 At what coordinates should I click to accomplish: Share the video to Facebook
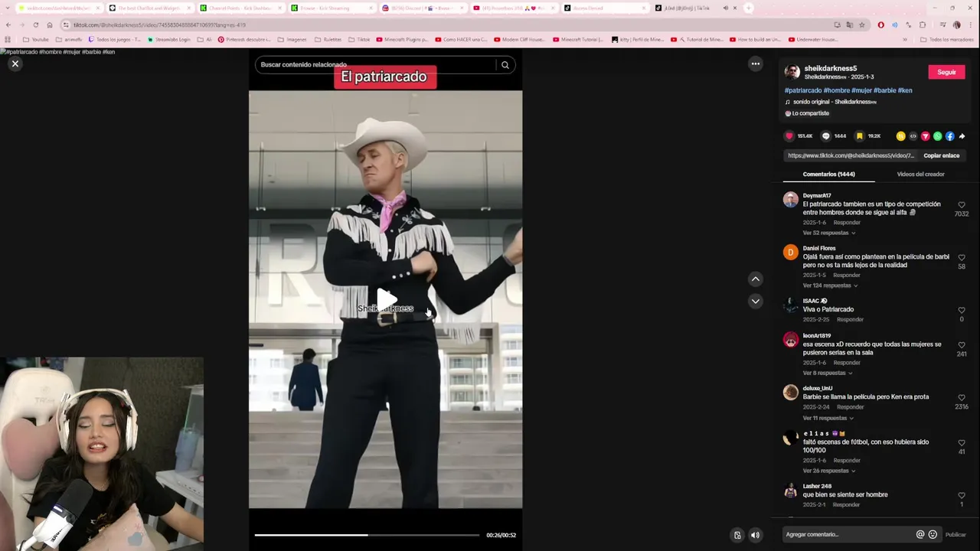point(949,136)
